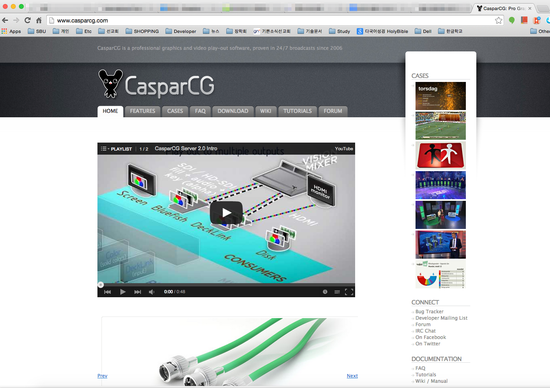Open the Study bookmarks folder
The image size is (550, 388).
(340, 31)
